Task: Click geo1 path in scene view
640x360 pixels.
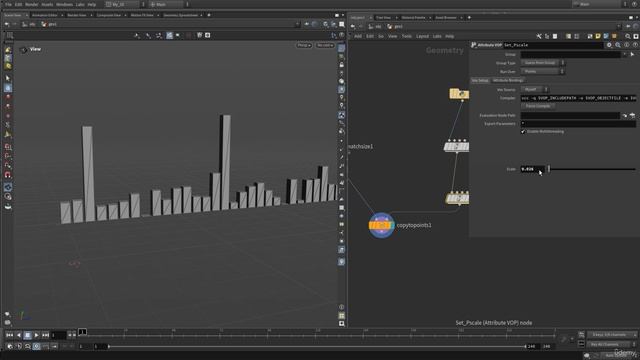Action: pyautogui.click(x=49, y=24)
